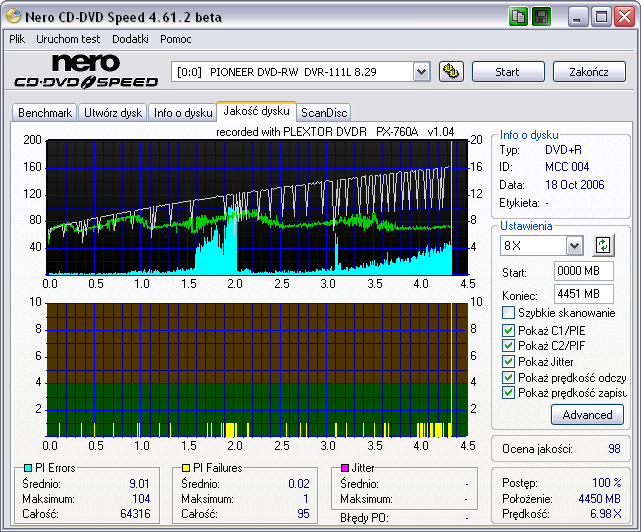Open the Pomoc menu
The height and width of the screenshot is (532, 641).
[x=176, y=39]
